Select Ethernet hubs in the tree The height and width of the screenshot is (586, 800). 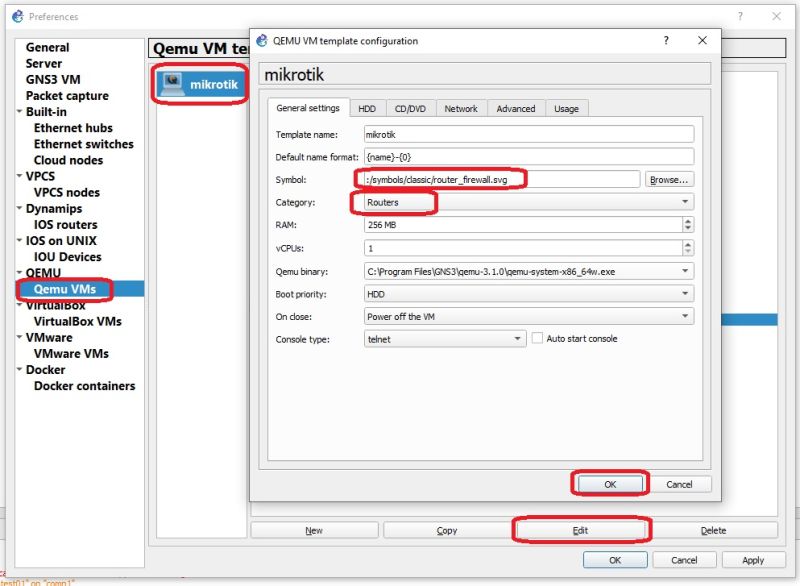(73, 128)
